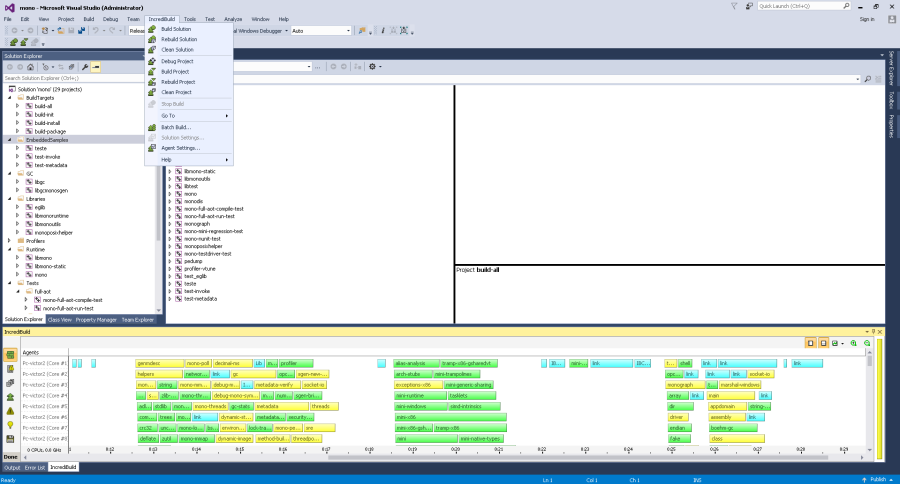Image resolution: width=900 pixels, height=484 pixels.
Task: Switch to the Error List tab
Action: pyautogui.click(x=35, y=467)
